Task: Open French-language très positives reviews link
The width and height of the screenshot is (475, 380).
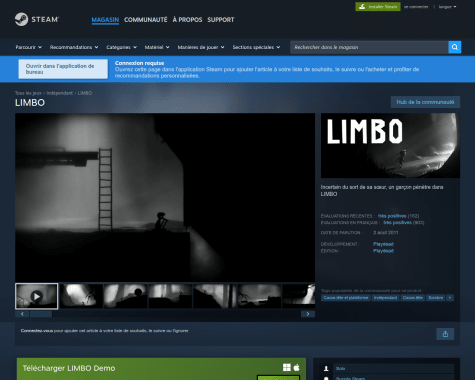Action: 397,223
